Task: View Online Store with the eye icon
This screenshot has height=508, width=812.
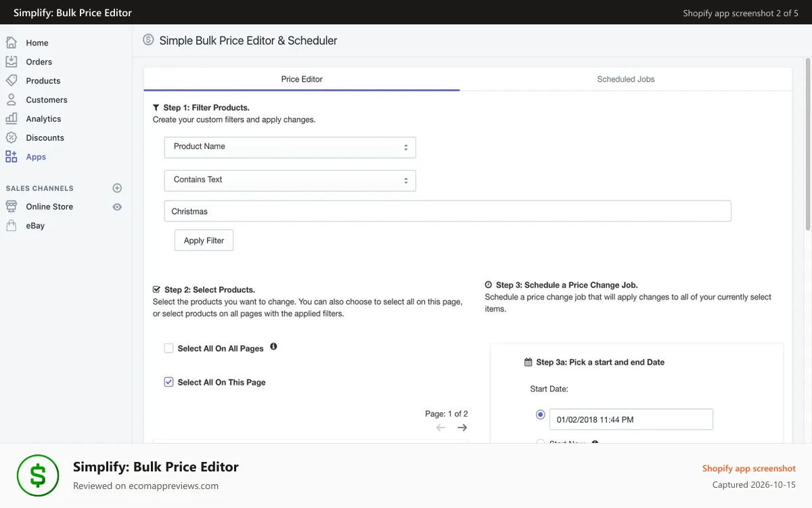Action: click(117, 207)
